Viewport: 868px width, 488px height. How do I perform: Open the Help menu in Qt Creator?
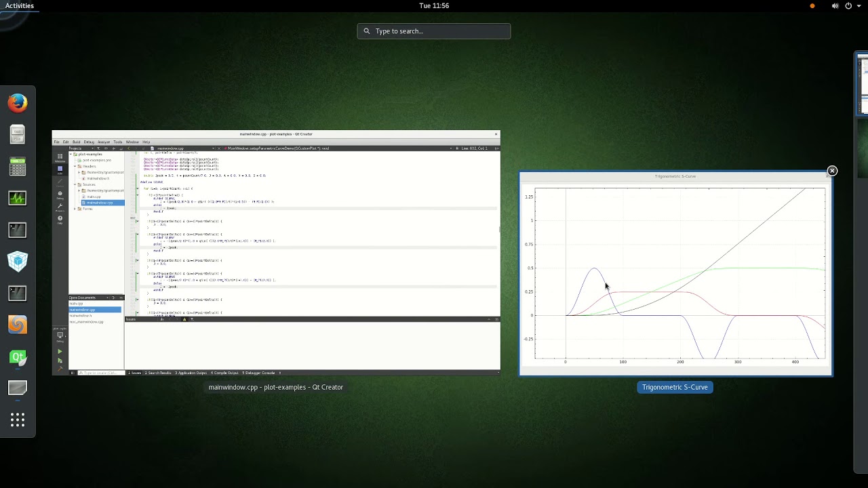pyautogui.click(x=146, y=142)
